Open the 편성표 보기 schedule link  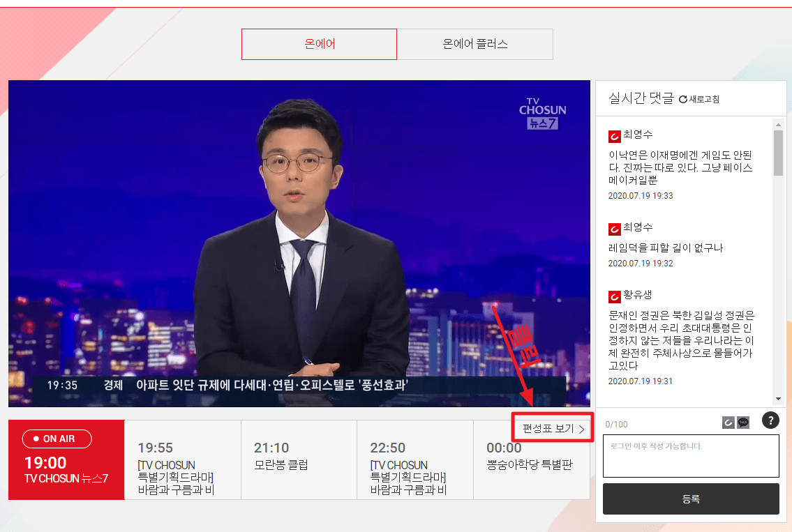click(553, 429)
